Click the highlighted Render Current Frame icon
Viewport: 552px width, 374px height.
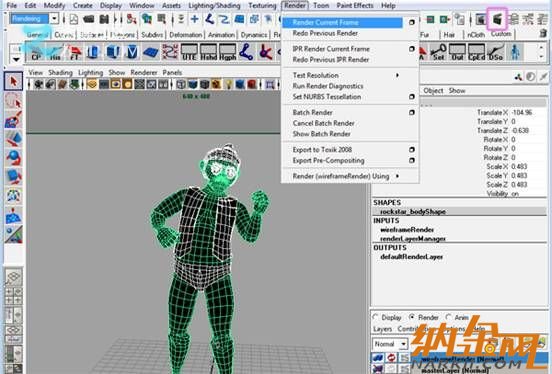(x=497, y=19)
